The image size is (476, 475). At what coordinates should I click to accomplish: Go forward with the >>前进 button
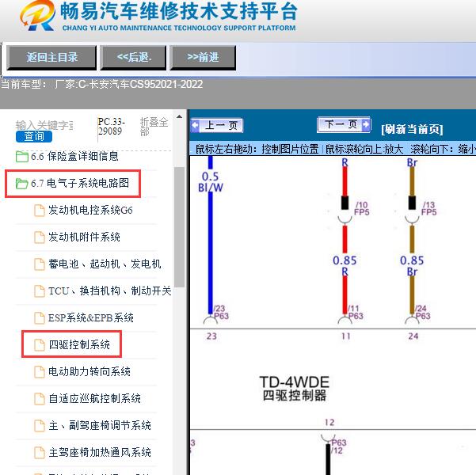(203, 58)
